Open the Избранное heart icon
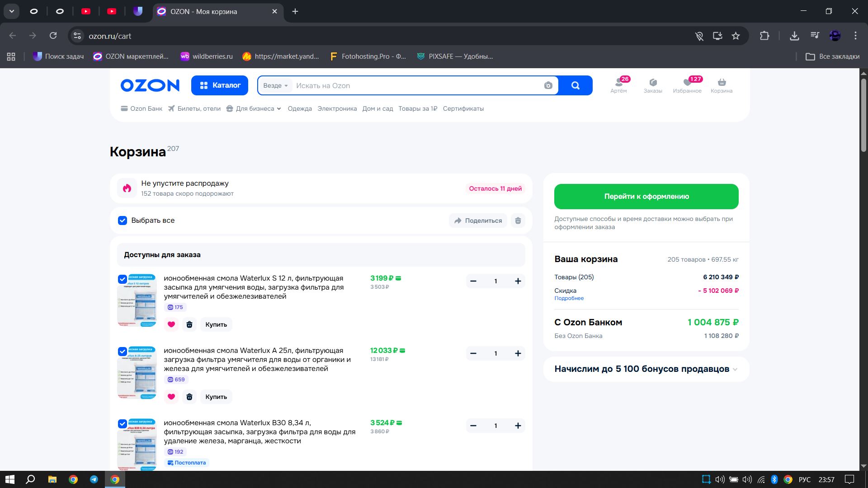The height and width of the screenshot is (488, 868). 687,83
